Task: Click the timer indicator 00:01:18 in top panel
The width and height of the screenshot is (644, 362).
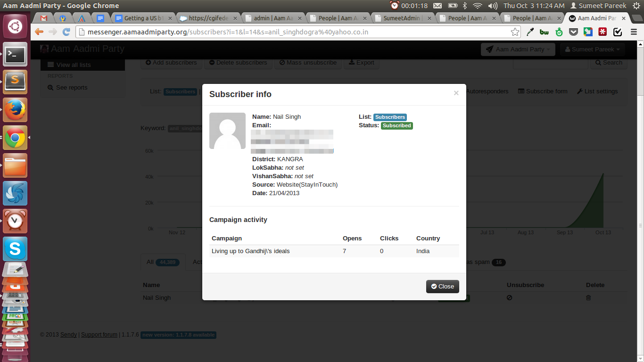Action: point(409,6)
